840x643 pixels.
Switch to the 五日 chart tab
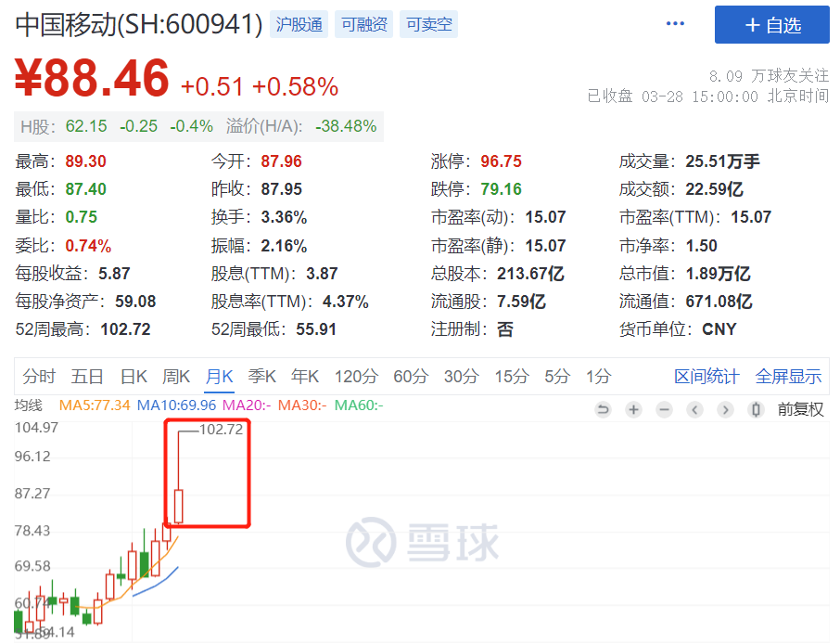[87, 377]
